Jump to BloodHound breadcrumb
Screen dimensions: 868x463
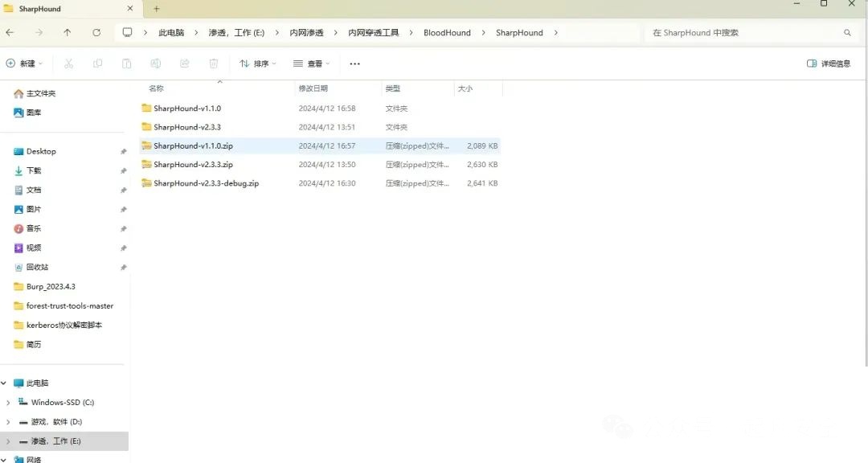pos(447,33)
